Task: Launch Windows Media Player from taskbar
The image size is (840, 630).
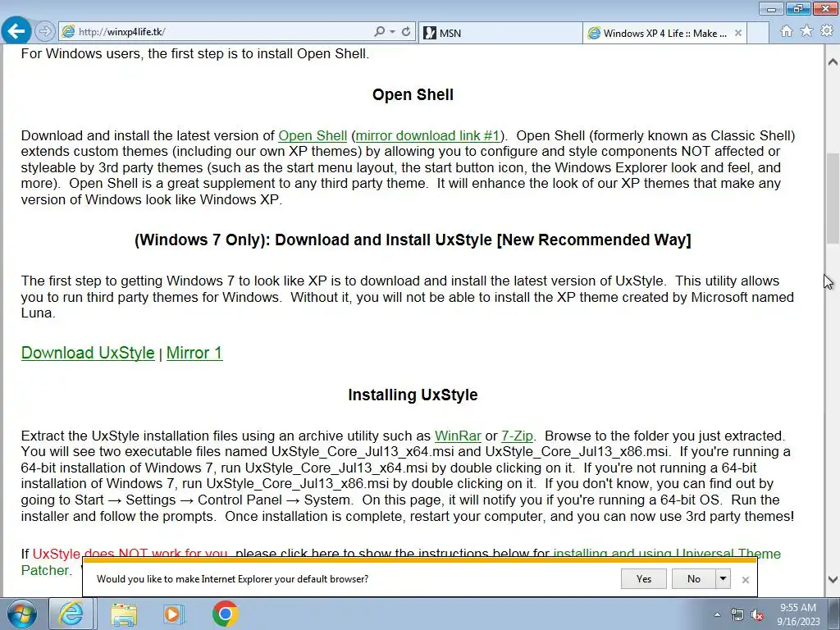Action: pyautogui.click(x=174, y=614)
